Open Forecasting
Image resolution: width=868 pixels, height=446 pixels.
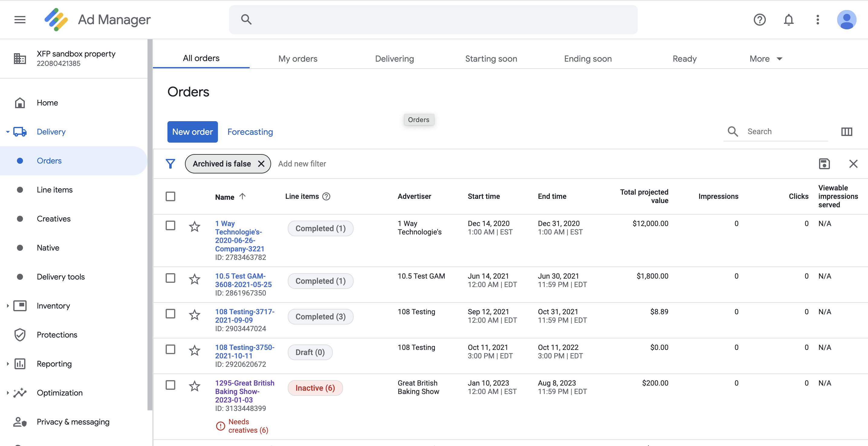tap(250, 132)
